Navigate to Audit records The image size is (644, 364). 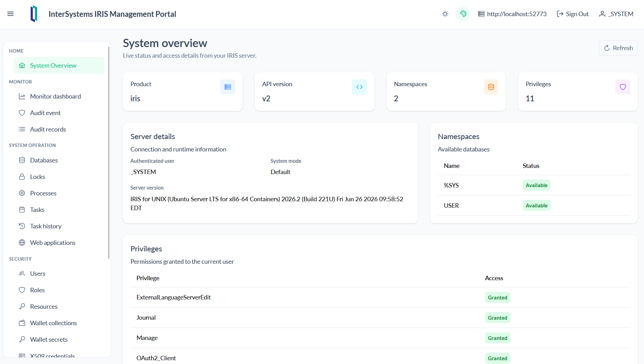pos(59,129)
